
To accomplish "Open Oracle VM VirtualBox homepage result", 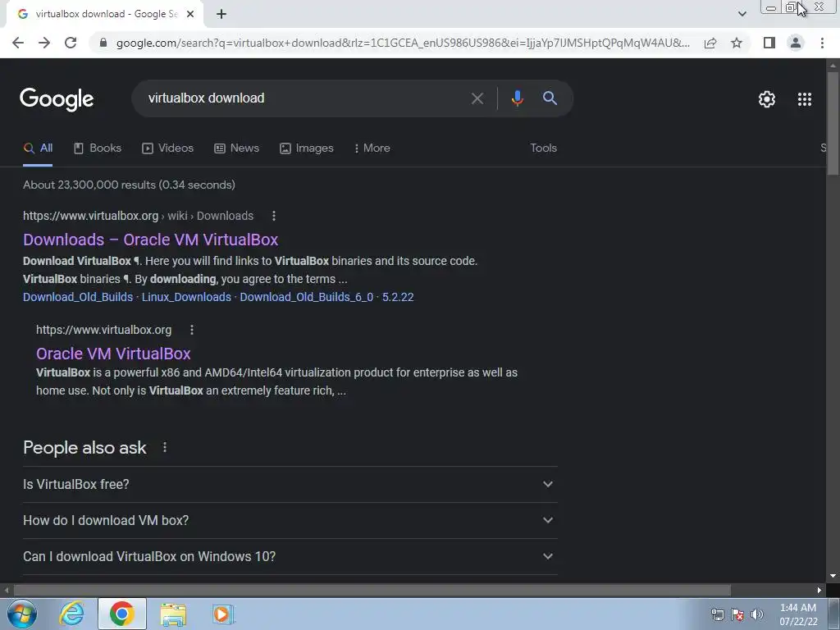I will (x=113, y=354).
